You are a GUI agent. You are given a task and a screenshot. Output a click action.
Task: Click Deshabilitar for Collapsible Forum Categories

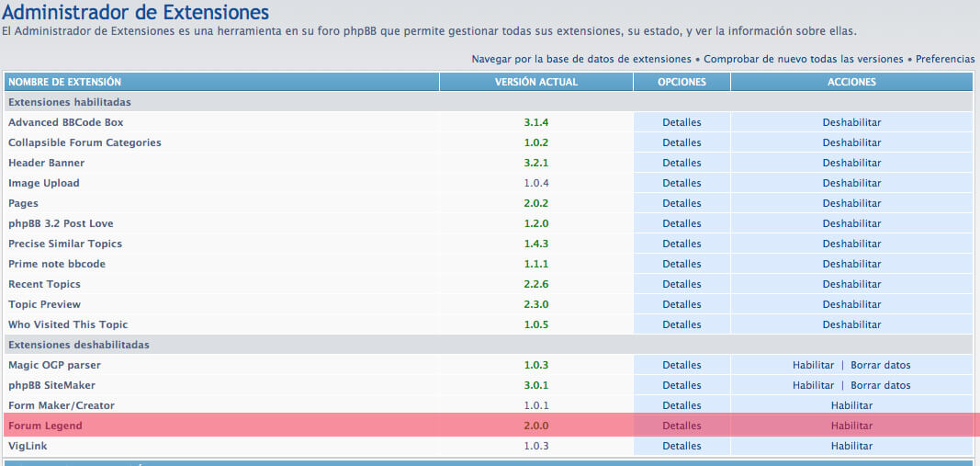tap(851, 142)
